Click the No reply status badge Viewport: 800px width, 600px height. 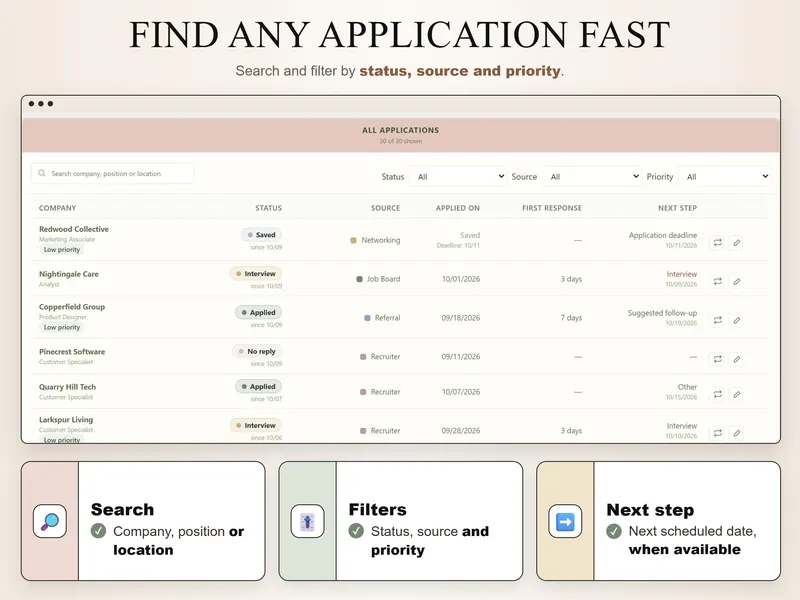(x=257, y=351)
